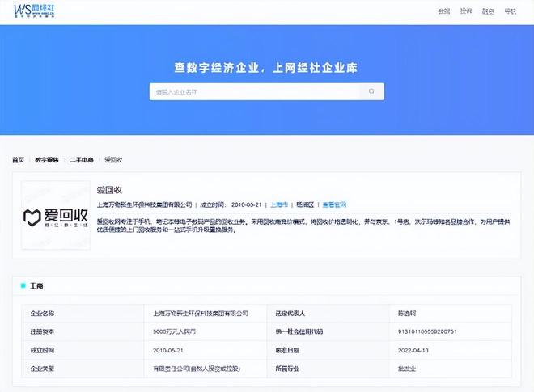Image resolution: width=534 pixels, height=392 pixels.
Task: Click the 成立时间 label in the table
Action: click(42, 350)
